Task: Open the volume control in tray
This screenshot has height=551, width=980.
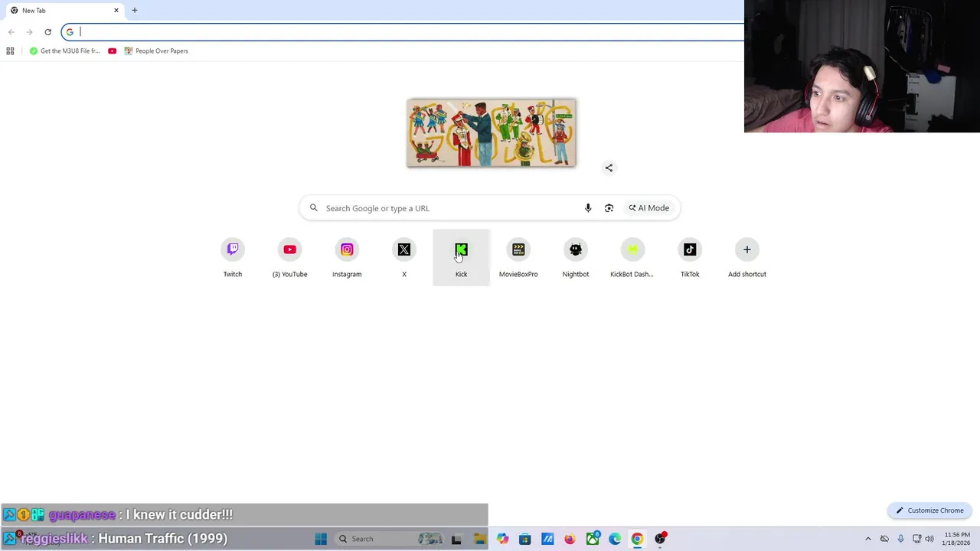Action: [x=929, y=539]
